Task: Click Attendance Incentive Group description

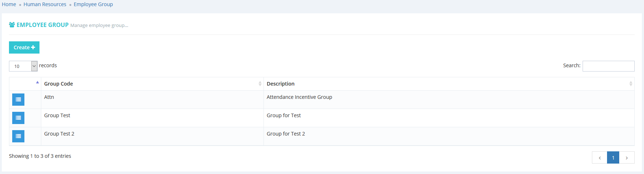Action: [x=299, y=97]
